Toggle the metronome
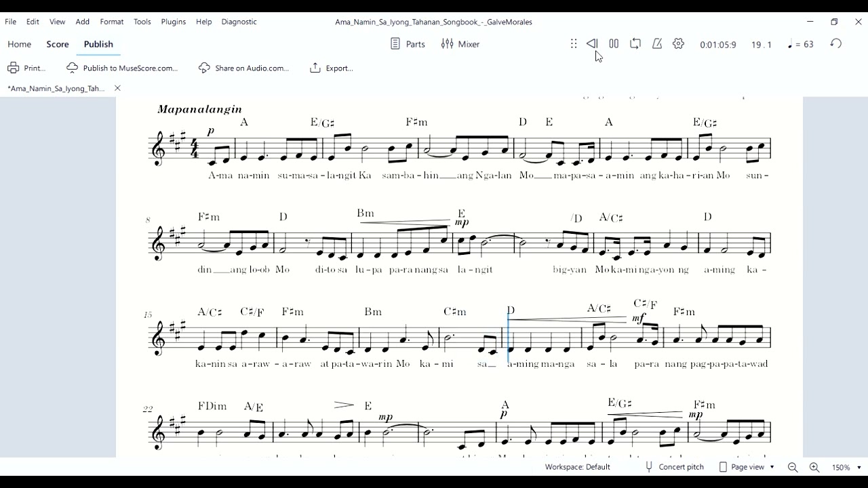Image resolution: width=868 pixels, height=488 pixels. coord(657,44)
